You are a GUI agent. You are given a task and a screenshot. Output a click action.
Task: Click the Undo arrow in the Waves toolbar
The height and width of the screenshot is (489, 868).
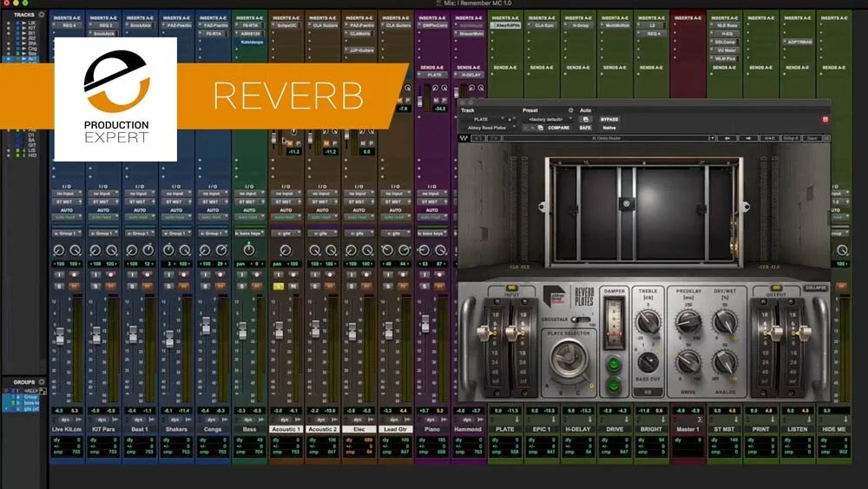(478, 138)
